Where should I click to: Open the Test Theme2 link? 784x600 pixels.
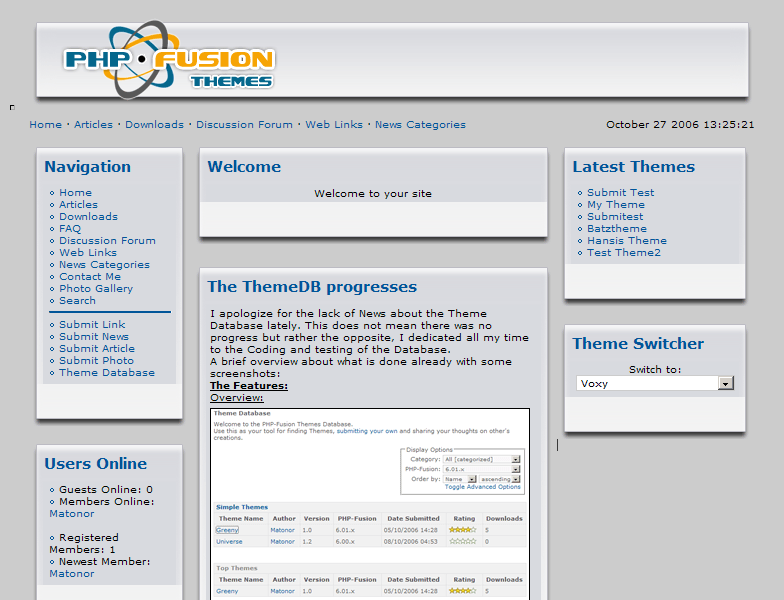tap(624, 252)
